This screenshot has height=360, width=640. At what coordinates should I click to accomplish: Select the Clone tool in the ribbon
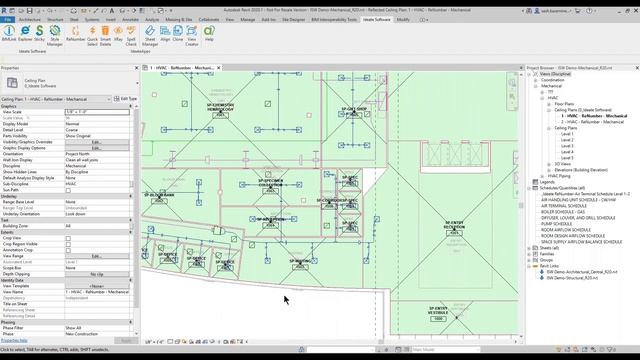click(x=178, y=33)
